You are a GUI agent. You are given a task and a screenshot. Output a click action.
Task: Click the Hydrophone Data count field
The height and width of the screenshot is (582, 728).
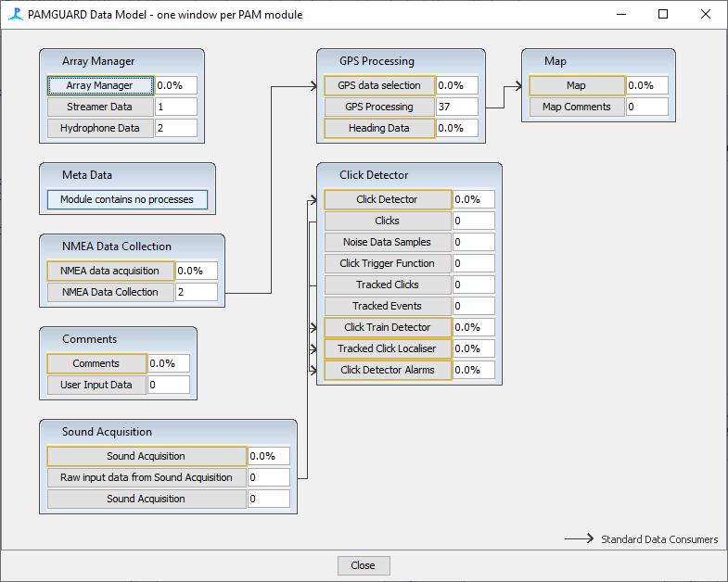point(176,128)
